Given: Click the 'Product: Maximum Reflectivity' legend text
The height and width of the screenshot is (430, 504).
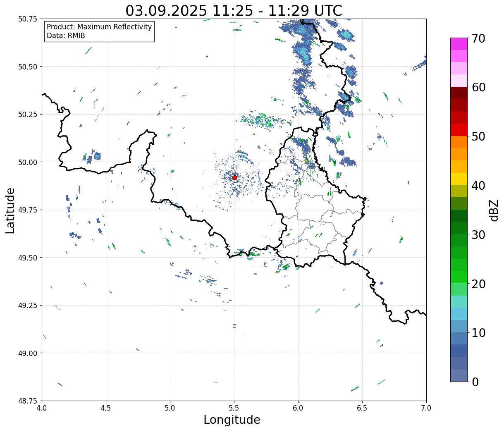Looking at the screenshot, I should coord(99,27).
